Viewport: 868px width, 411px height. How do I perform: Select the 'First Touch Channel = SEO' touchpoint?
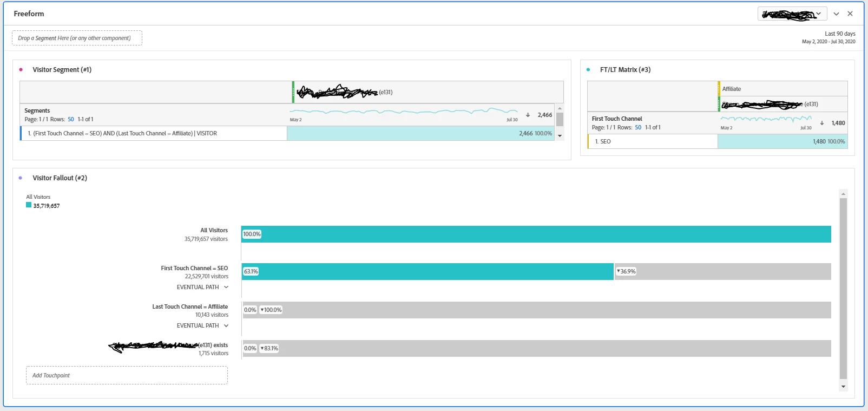tap(194, 268)
